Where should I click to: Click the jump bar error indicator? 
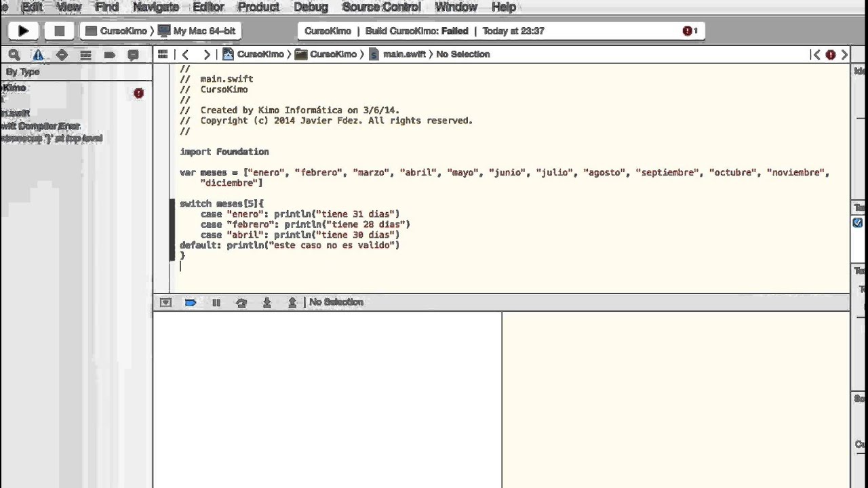(x=831, y=55)
